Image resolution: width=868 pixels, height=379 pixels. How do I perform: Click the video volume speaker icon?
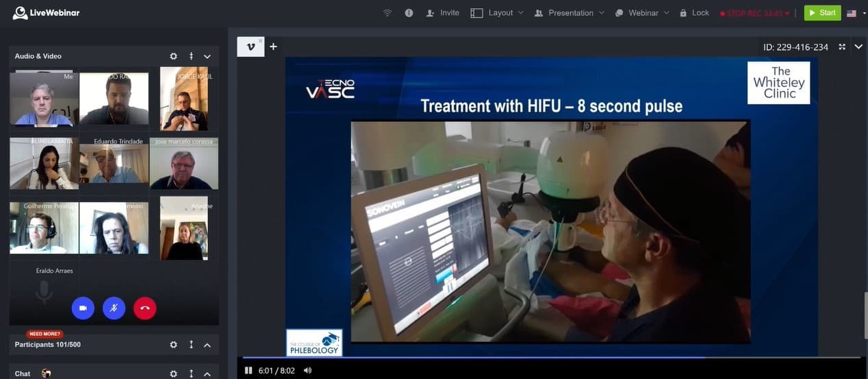point(307,371)
